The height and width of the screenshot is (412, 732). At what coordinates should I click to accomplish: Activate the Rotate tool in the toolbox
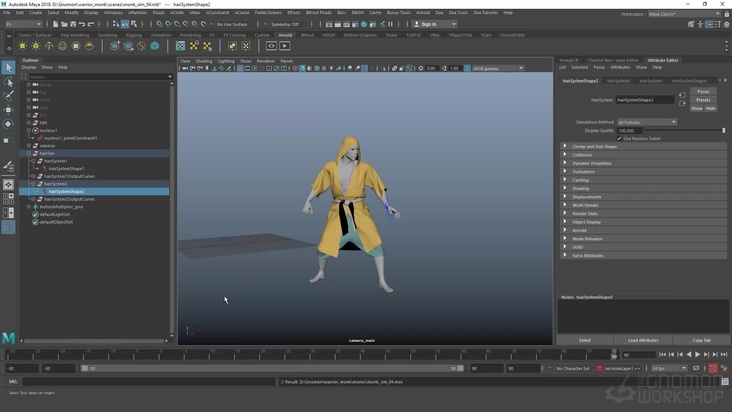(x=8, y=124)
